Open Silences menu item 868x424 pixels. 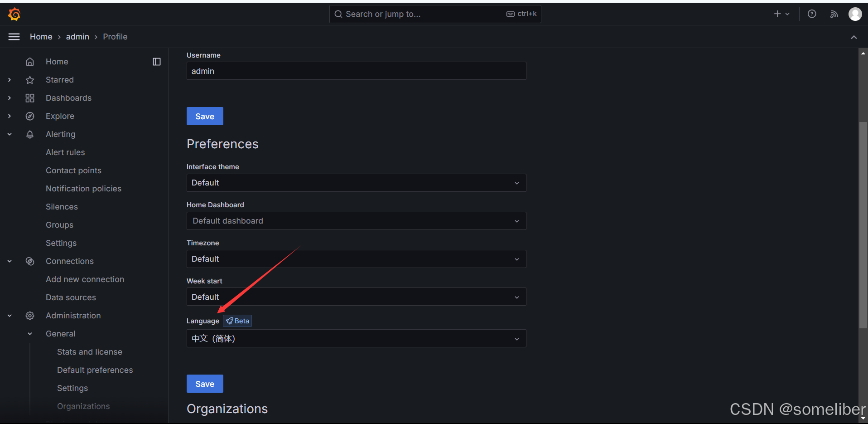(x=62, y=207)
